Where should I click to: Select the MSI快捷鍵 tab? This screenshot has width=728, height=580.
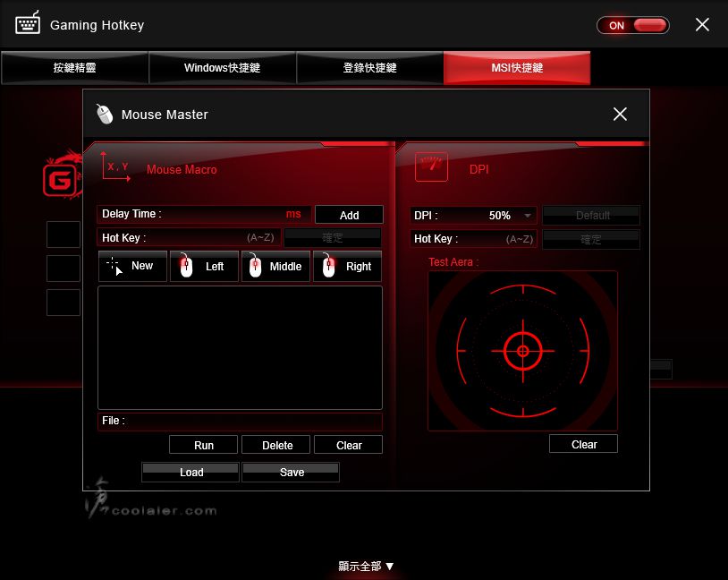tap(517, 68)
